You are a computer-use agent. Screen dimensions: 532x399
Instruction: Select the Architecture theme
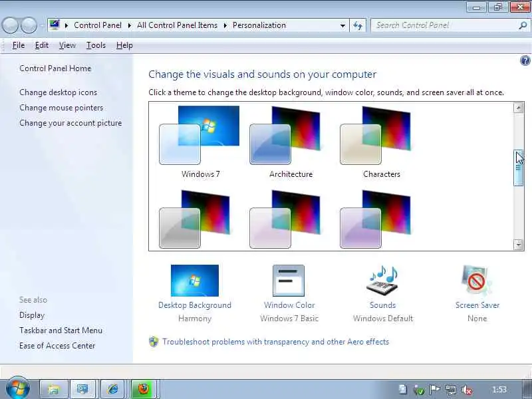coord(285,136)
